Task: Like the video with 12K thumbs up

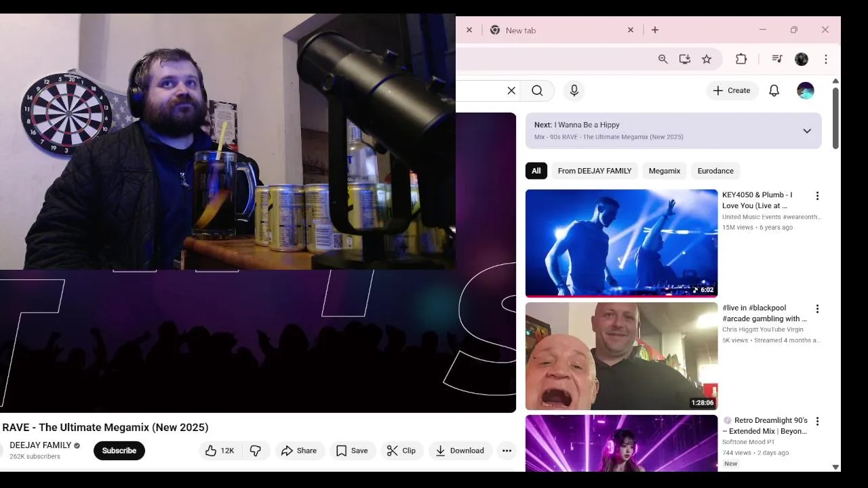Action: tap(220, 451)
